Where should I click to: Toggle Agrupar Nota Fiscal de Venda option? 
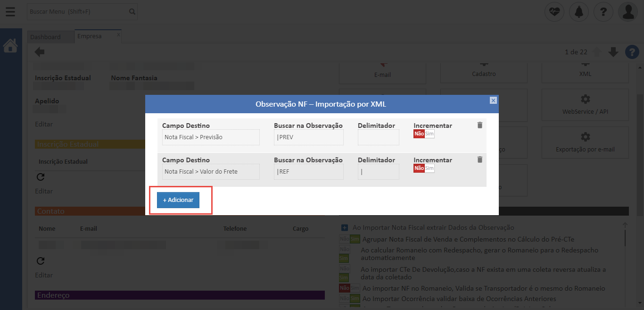click(349, 239)
